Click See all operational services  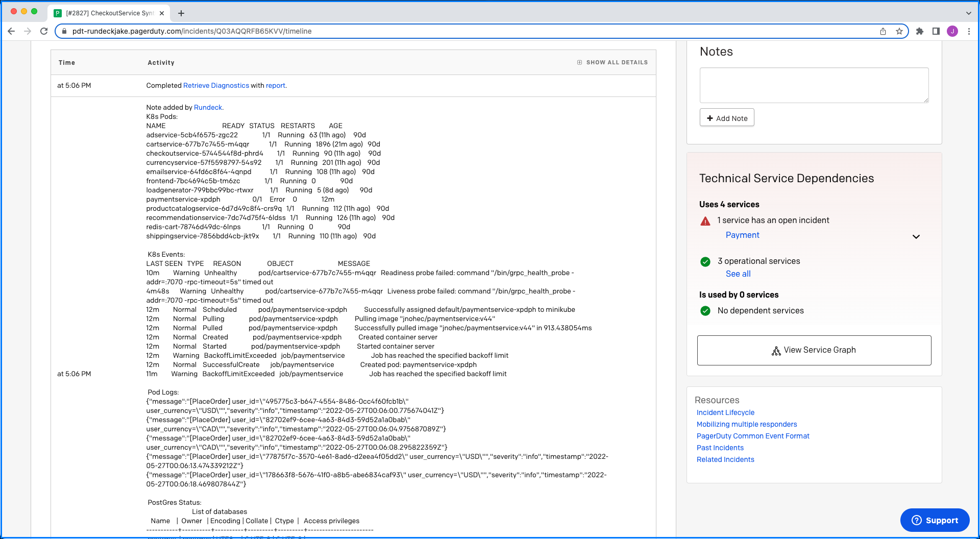click(x=738, y=274)
